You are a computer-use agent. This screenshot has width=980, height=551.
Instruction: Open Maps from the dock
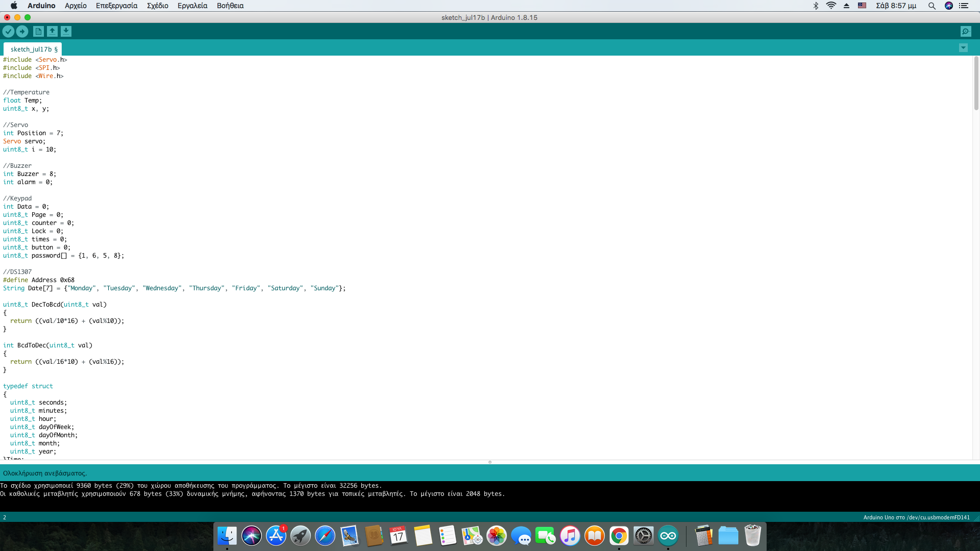click(x=472, y=536)
